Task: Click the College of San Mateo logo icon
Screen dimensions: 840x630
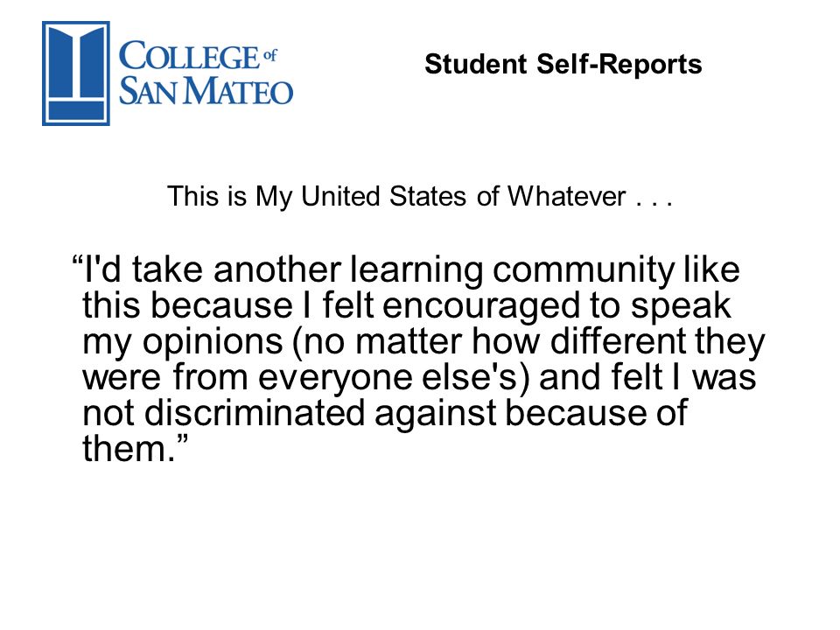Action: click(76, 73)
